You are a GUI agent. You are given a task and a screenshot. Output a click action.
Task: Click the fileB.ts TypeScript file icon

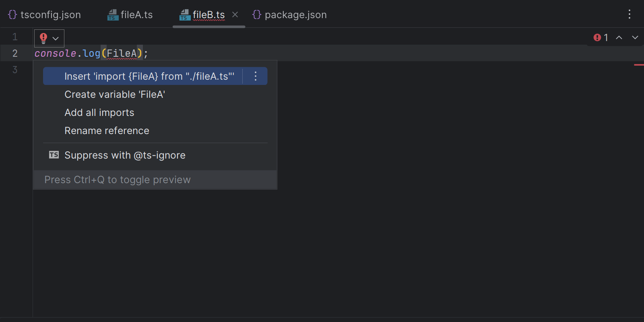(x=185, y=15)
